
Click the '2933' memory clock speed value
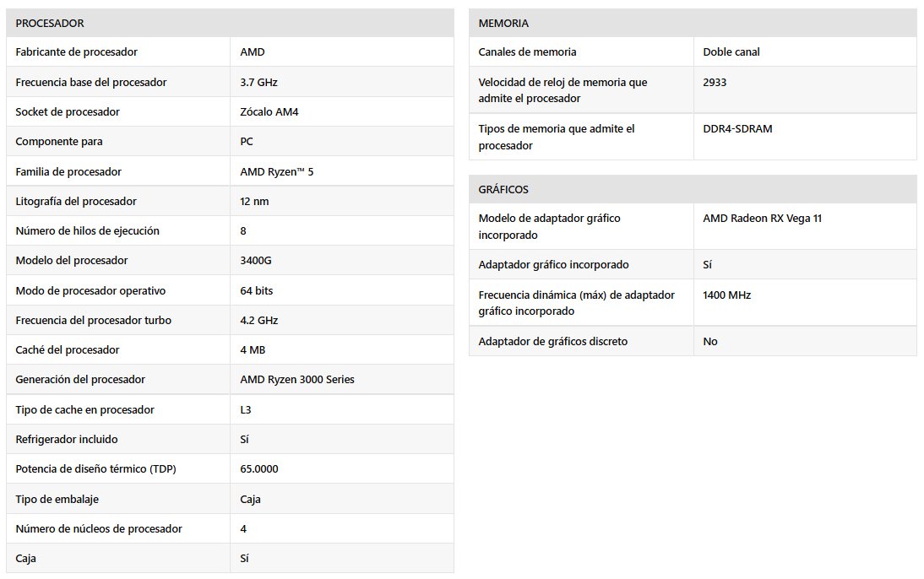tap(715, 83)
